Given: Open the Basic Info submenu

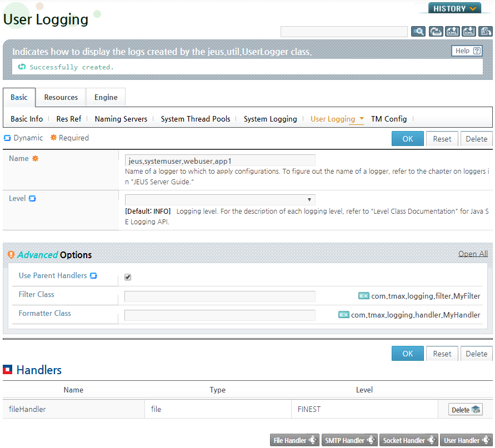Looking at the screenshot, I should click(27, 119).
